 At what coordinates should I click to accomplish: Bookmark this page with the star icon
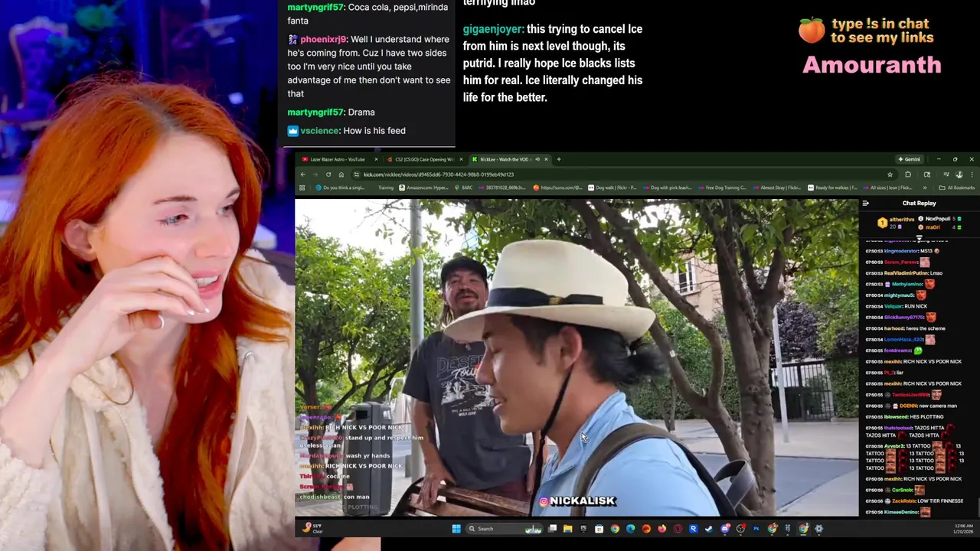click(x=890, y=174)
